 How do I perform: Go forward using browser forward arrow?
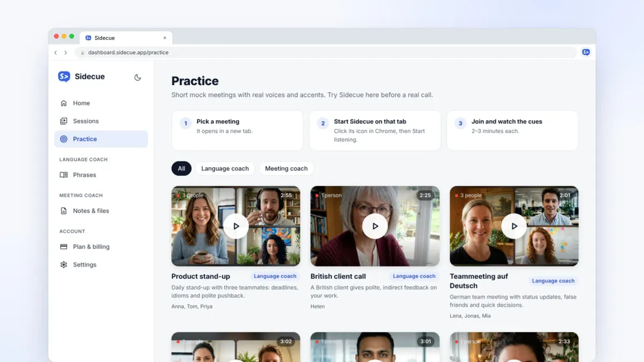click(x=65, y=53)
